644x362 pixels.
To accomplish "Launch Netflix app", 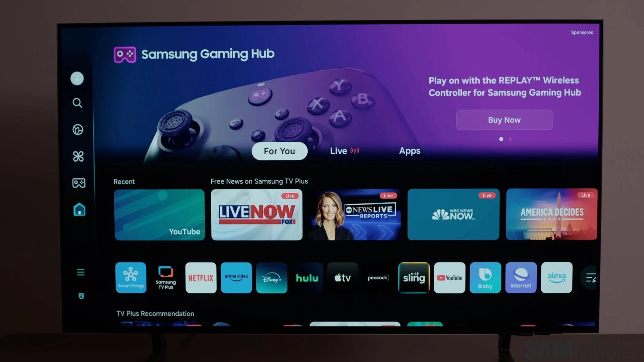I will (x=200, y=278).
